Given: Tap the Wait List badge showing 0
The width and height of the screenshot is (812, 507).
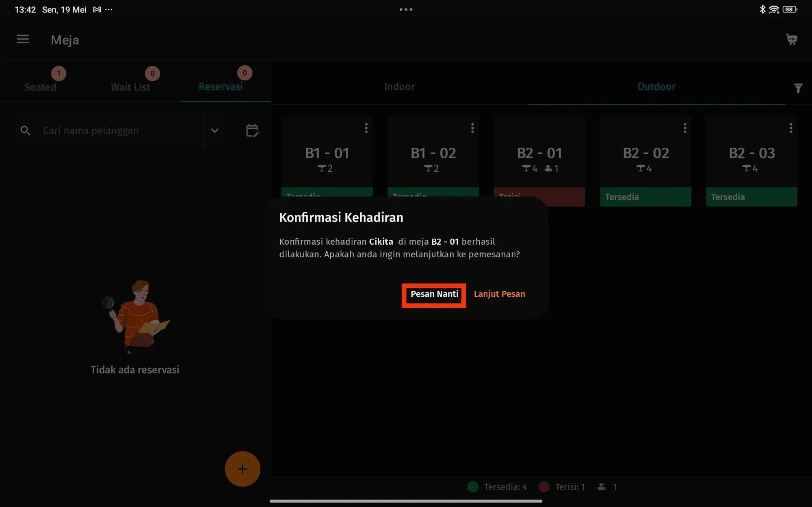Looking at the screenshot, I should (x=152, y=73).
